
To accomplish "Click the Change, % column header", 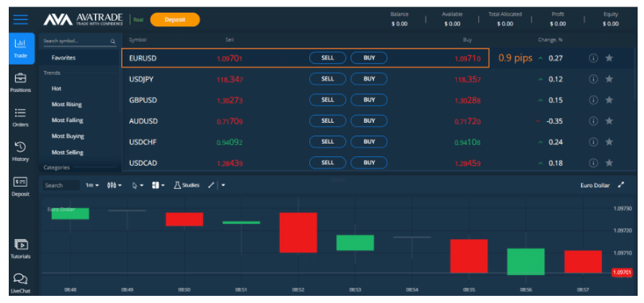I will point(551,40).
